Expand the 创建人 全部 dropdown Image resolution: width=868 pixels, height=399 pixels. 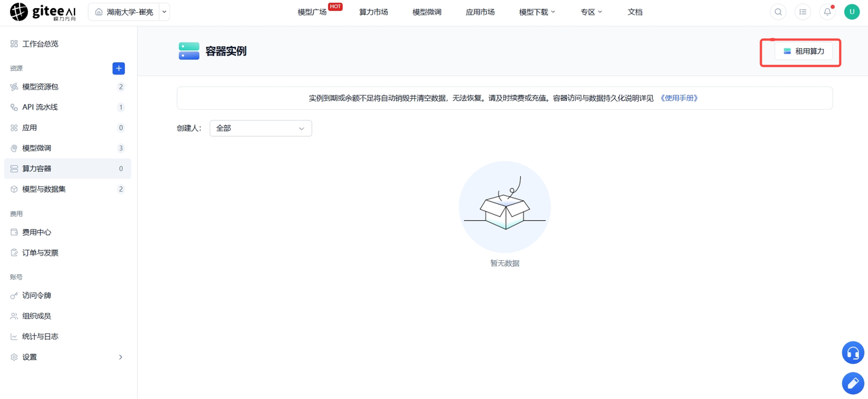(x=260, y=128)
